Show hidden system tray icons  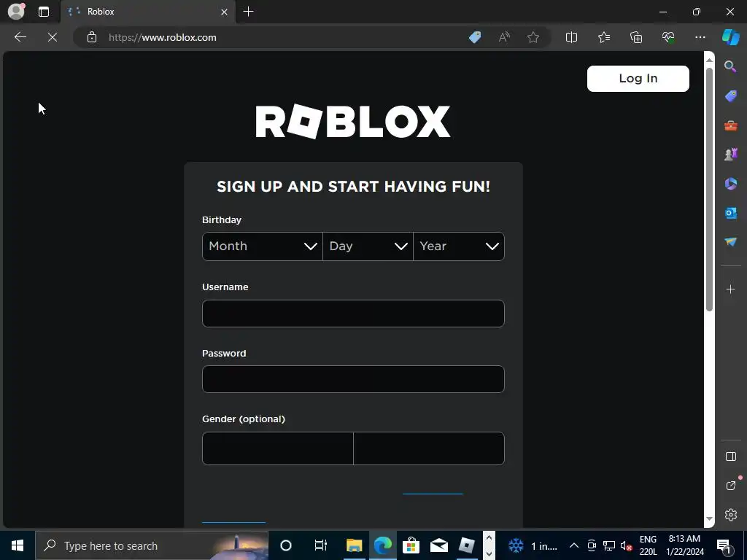tap(574, 545)
